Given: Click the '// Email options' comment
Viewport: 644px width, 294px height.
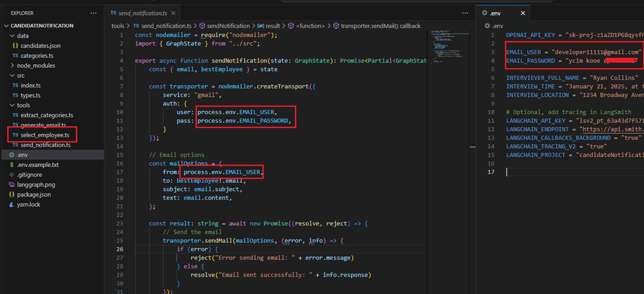Looking at the screenshot, I should [177, 155].
